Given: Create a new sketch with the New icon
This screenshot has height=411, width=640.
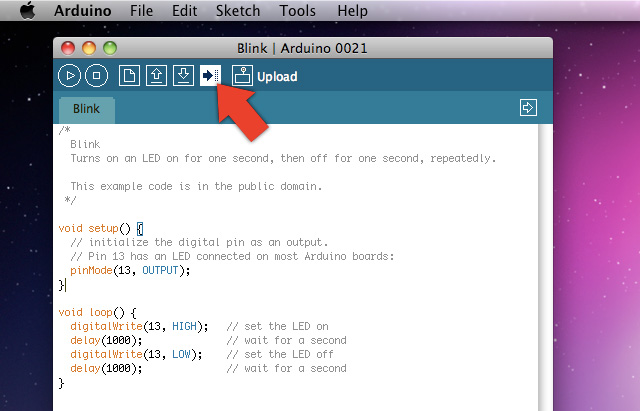Looking at the screenshot, I should pyautogui.click(x=129, y=75).
